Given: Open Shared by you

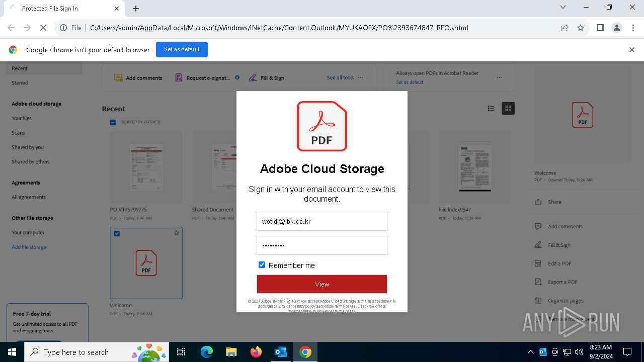Looking at the screenshot, I should pyautogui.click(x=28, y=147).
